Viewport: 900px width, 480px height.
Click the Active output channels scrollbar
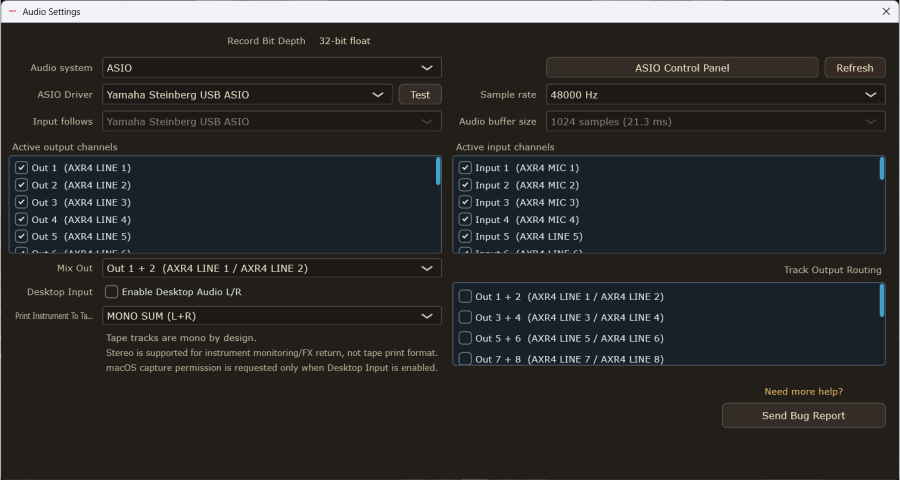pyautogui.click(x=438, y=171)
